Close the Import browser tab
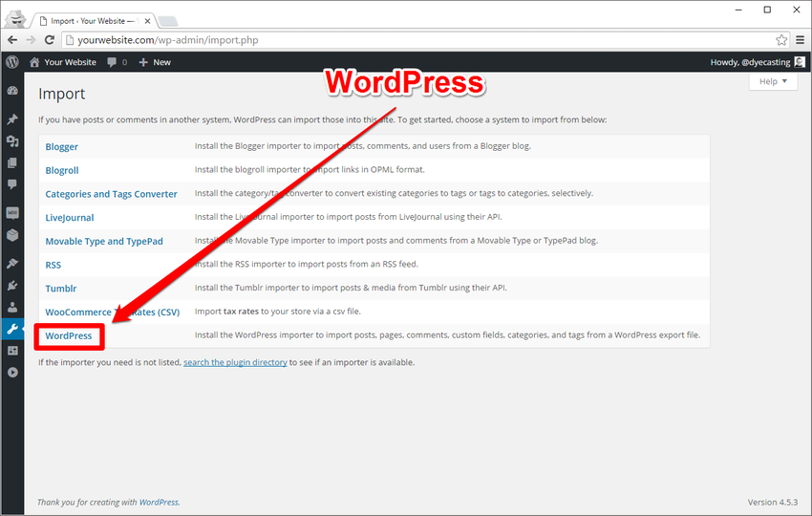Image resolution: width=812 pixels, height=516 pixels. pyautogui.click(x=147, y=21)
